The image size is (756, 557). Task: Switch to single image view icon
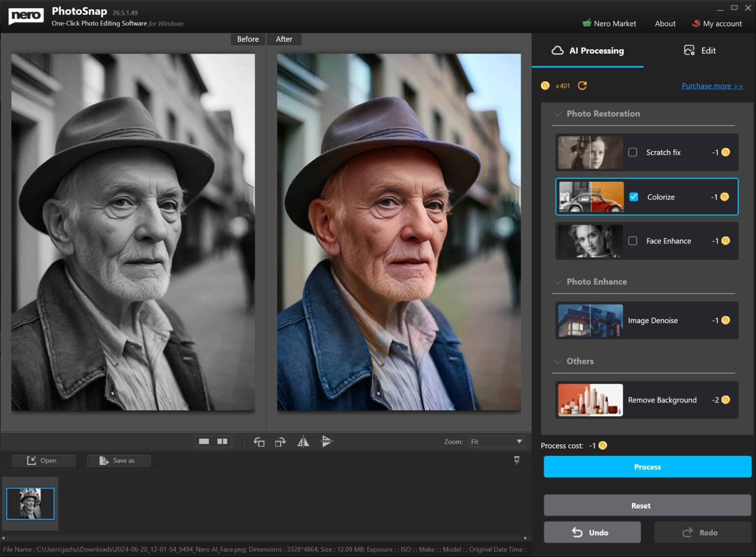pos(205,441)
